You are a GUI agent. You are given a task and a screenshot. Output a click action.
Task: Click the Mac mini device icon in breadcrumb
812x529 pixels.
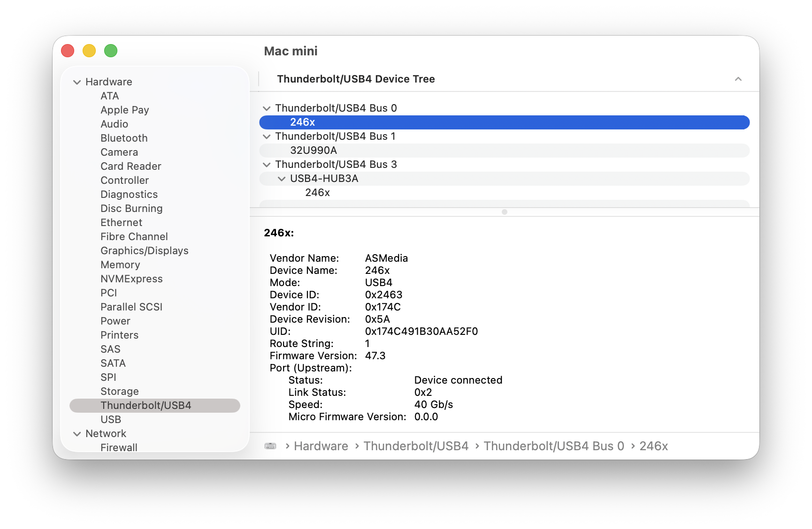pyautogui.click(x=270, y=446)
